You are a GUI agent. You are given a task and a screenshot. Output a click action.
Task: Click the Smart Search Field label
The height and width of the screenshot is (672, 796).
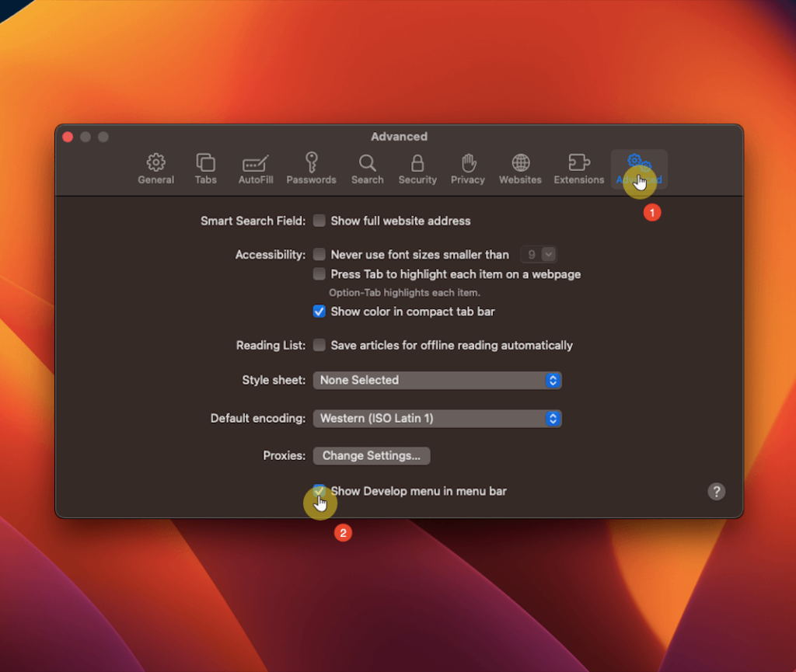253,221
